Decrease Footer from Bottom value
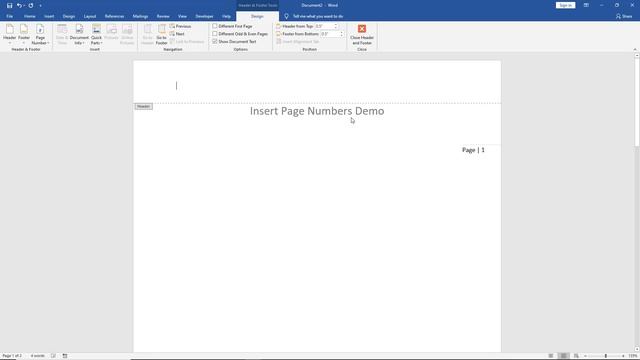Viewport: 640px width, 360px height. coord(342,36)
